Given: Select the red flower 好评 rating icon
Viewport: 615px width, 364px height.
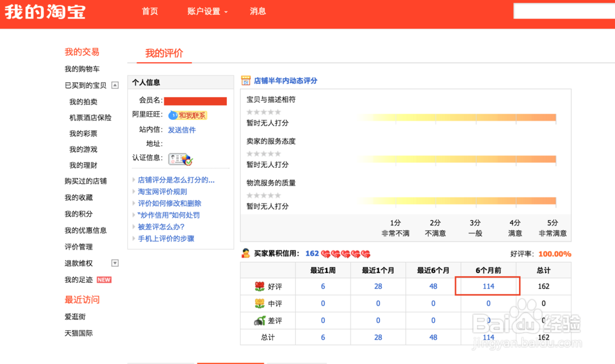Looking at the screenshot, I should (258, 286).
